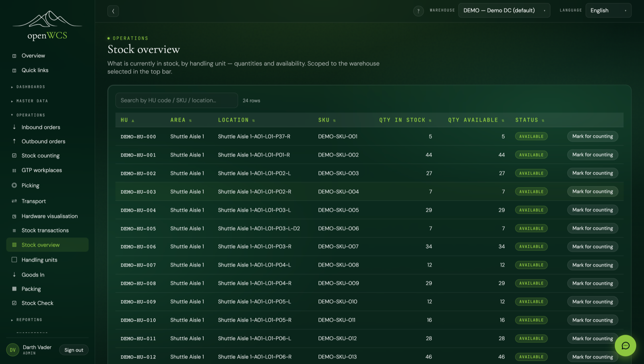Viewport: 644px width, 364px height.
Task: Open Handling units page
Action: click(39, 260)
